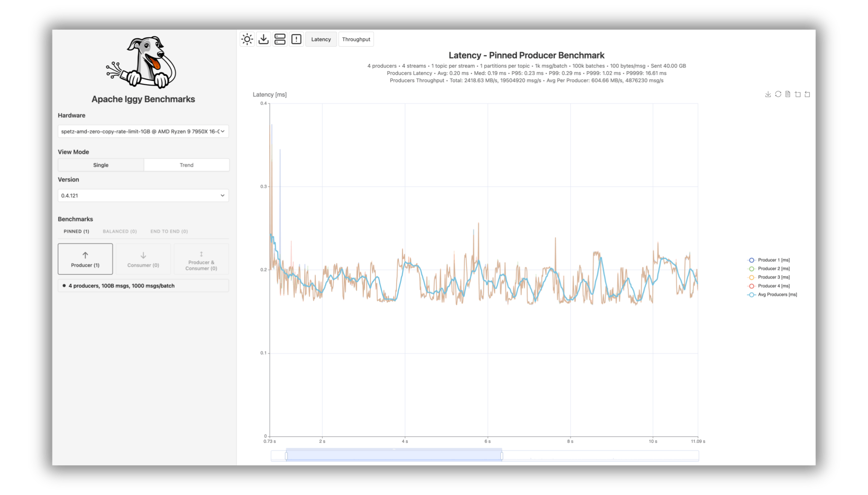Screen dimensions: 868x495
Task: Open the chart data view document icon
Action: 788,94
